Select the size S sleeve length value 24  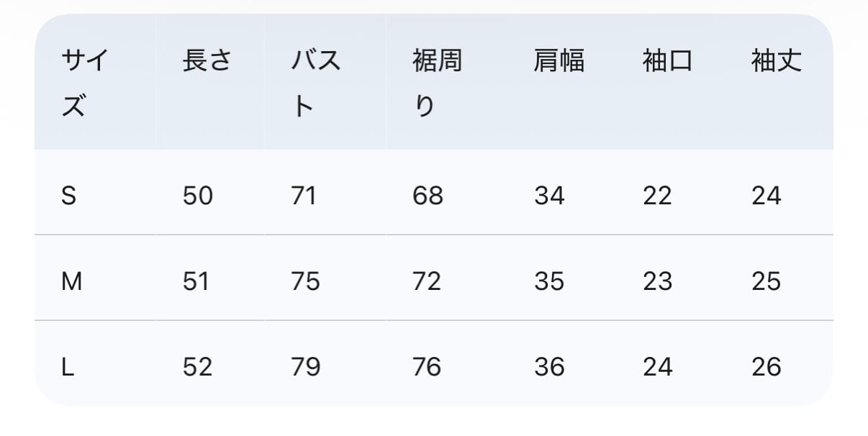[x=766, y=196]
